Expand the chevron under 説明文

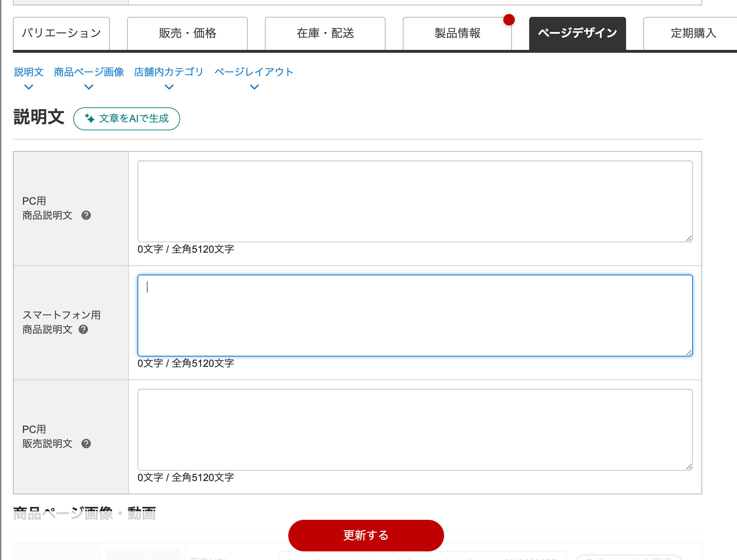pos(28,87)
